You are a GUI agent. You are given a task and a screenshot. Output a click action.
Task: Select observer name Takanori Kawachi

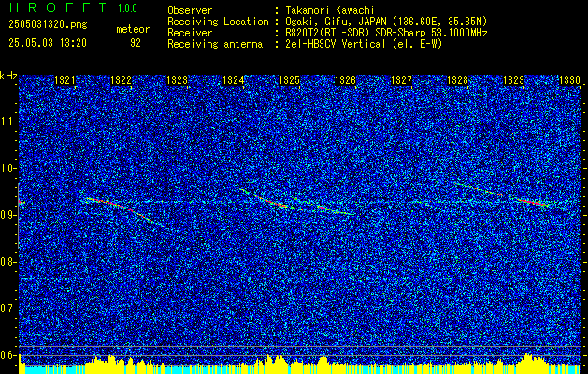pyautogui.click(x=330, y=10)
